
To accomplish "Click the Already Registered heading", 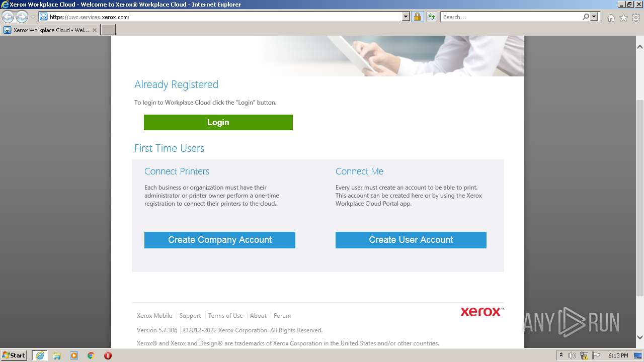I will (176, 84).
